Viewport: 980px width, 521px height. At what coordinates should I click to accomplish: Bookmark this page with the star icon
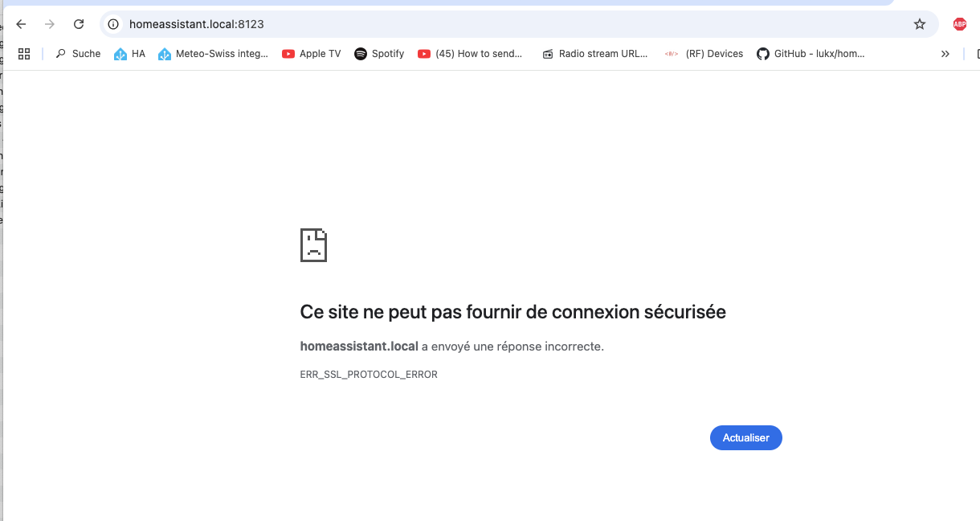[920, 24]
